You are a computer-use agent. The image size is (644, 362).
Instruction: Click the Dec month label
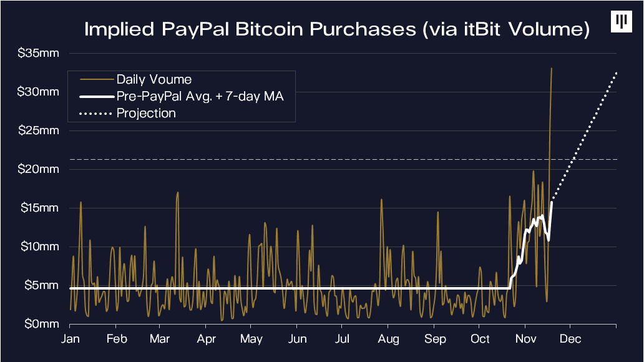point(570,340)
